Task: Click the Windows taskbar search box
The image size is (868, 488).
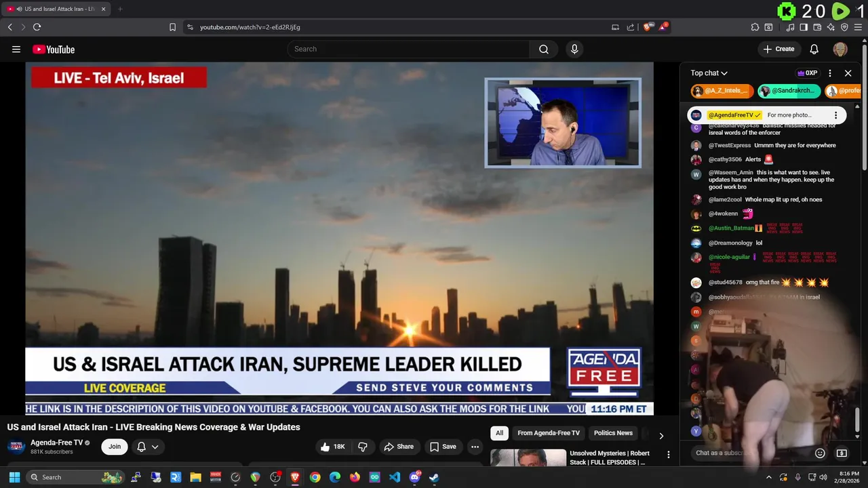Action: click(77, 477)
